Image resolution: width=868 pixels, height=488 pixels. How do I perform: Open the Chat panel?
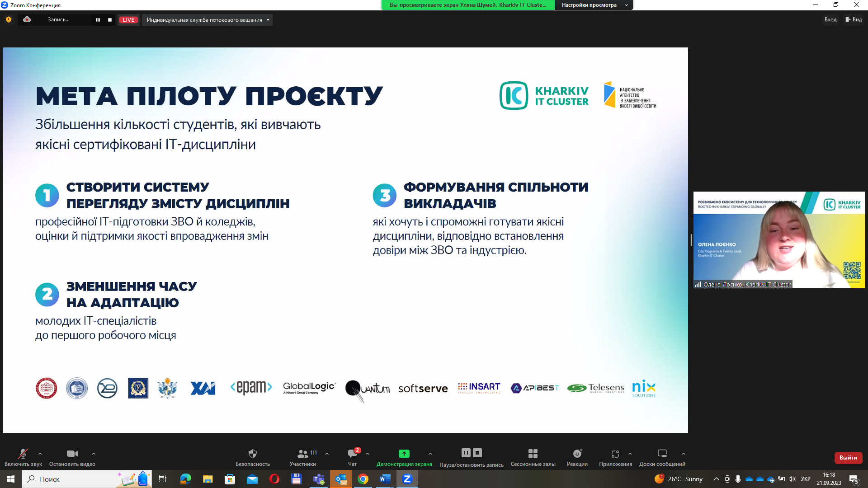[x=352, y=454]
